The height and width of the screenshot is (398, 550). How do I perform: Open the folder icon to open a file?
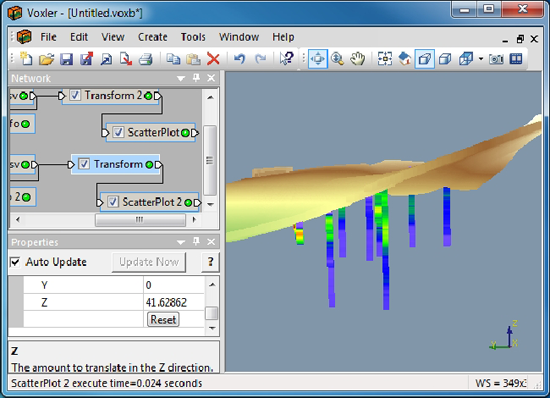[x=46, y=59]
